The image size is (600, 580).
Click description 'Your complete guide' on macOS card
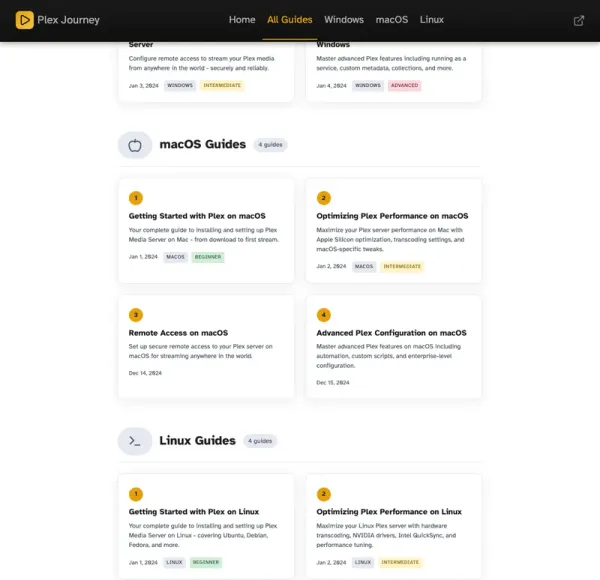[204, 235]
